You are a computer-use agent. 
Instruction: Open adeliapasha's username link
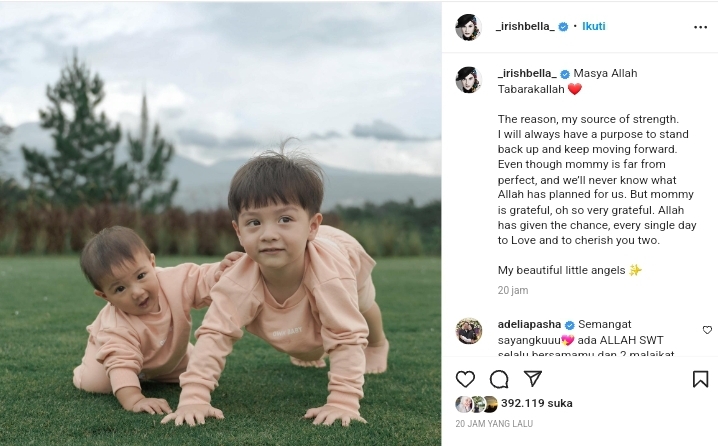tap(529, 324)
